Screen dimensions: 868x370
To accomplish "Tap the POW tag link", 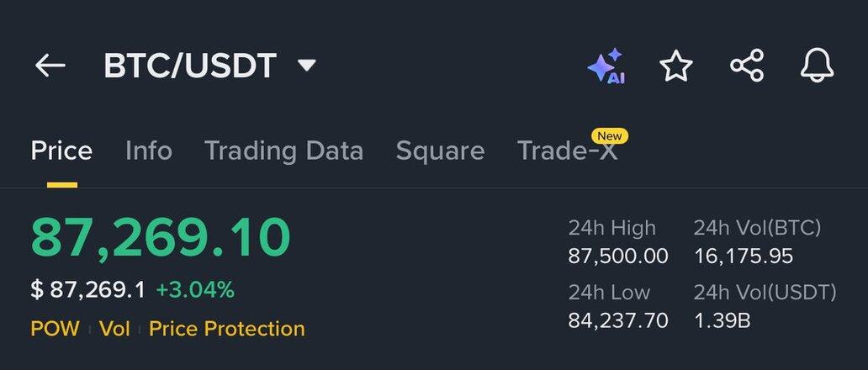I will pos(55,329).
